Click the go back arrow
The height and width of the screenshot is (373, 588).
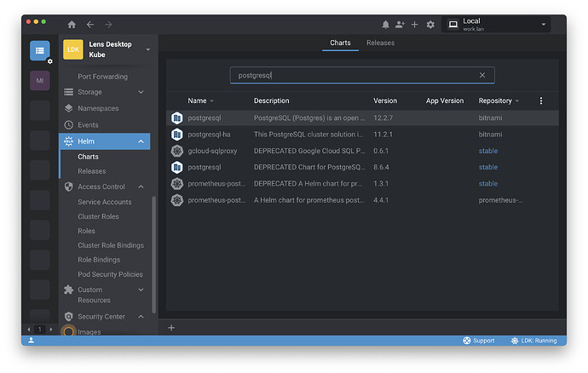click(x=90, y=25)
